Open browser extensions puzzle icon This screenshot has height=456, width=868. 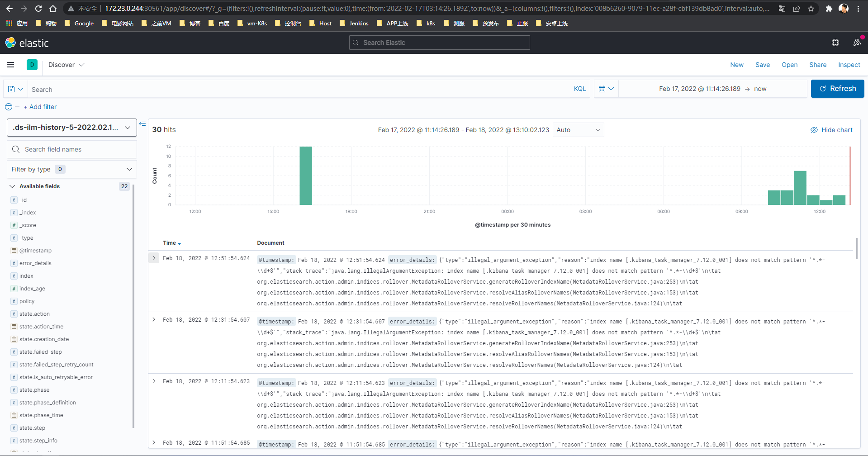click(829, 9)
